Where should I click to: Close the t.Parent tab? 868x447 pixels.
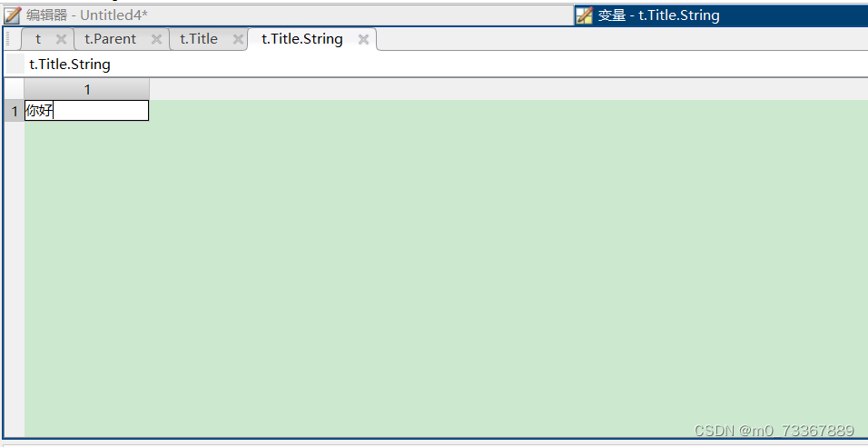tap(157, 39)
